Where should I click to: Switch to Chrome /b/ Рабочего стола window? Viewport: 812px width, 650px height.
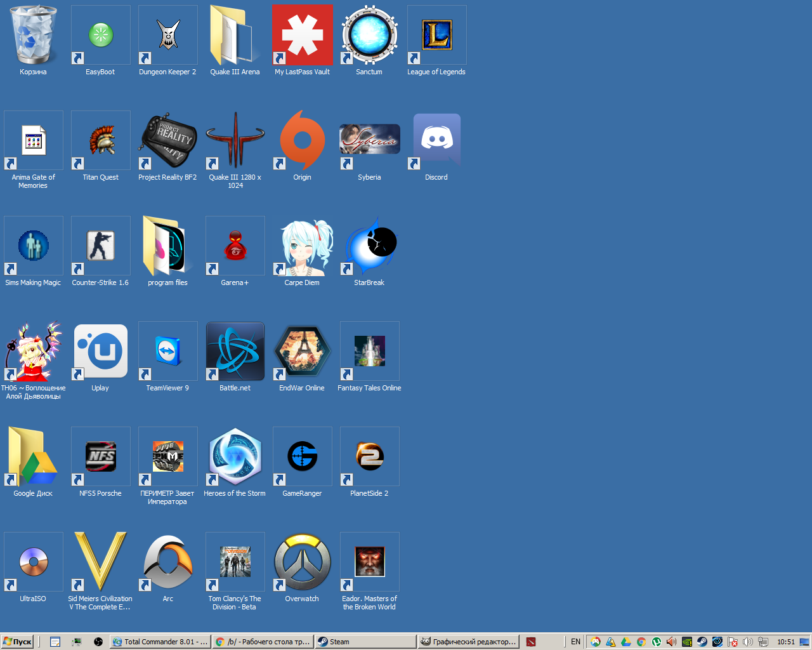pos(263,642)
